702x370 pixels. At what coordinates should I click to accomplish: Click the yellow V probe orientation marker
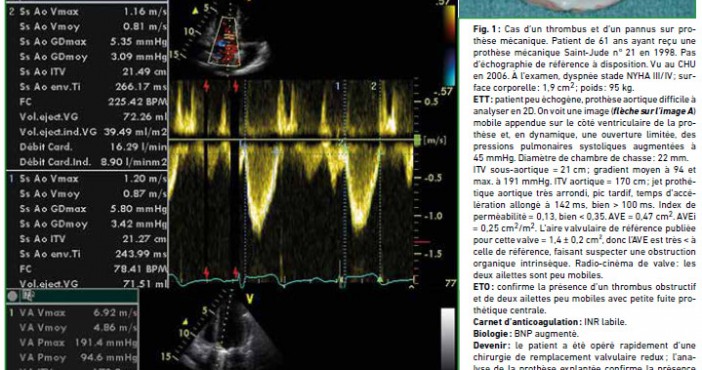[x=250, y=299]
